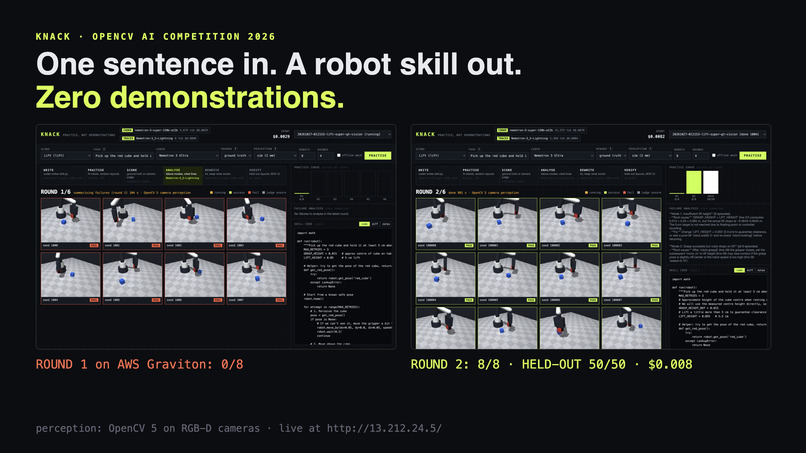Image resolution: width=806 pixels, height=453 pixels.
Task: Open seed 100000 passed episode thumbnail
Action: 446,224
